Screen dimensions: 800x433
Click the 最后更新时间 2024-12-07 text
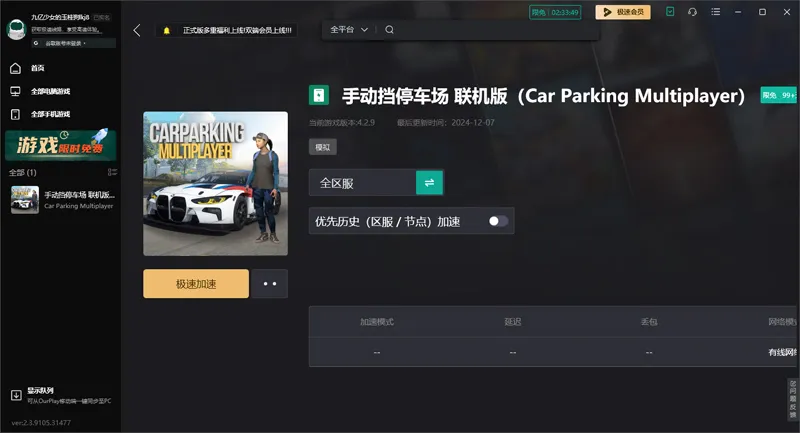tap(446, 122)
